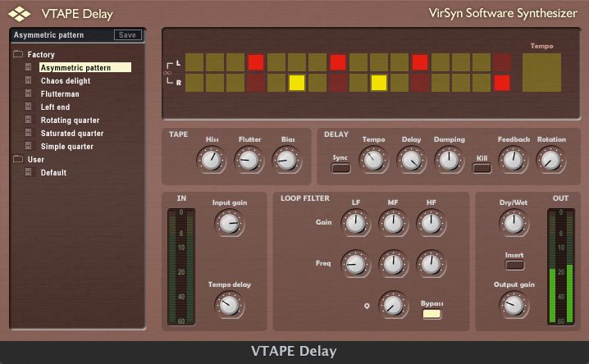Image resolution: width=589 pixels, height=364 pixels.
Task: Click the Tempo delay knob
Action: [229, 305]
